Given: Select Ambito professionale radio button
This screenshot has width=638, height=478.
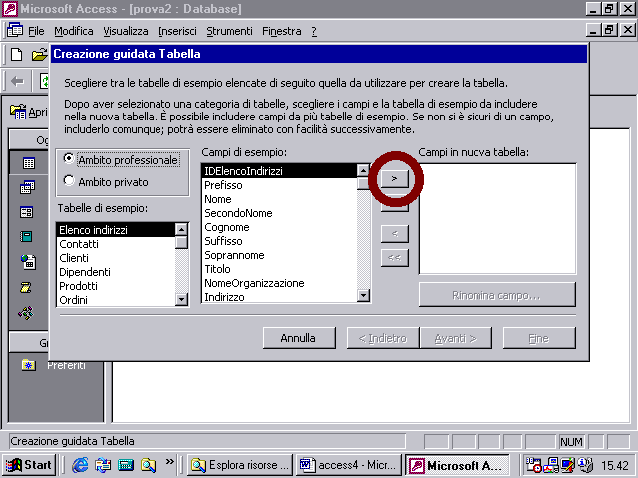Looking at the screenshot, I should point(69,158).
